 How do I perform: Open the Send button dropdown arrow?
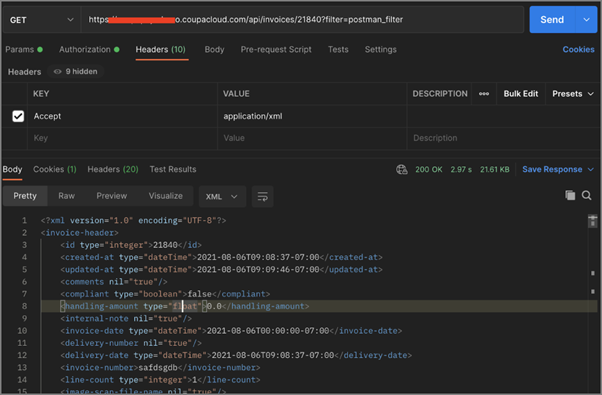[586, 20]
